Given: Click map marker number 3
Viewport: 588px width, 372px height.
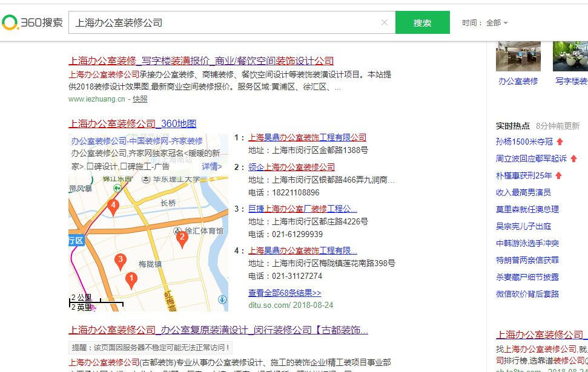Looking at the screenshot, I should pyautogui.click(x=121, y=261).
